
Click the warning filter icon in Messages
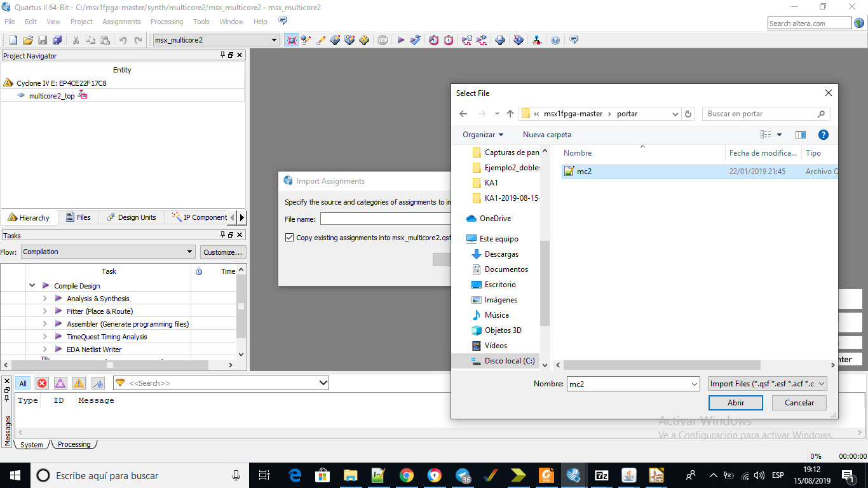79,383
